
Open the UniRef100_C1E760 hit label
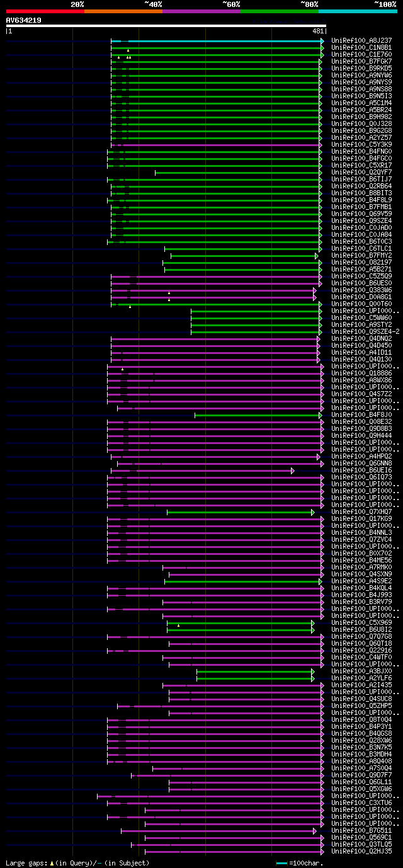pyautogui.click(x=361, y=54)
